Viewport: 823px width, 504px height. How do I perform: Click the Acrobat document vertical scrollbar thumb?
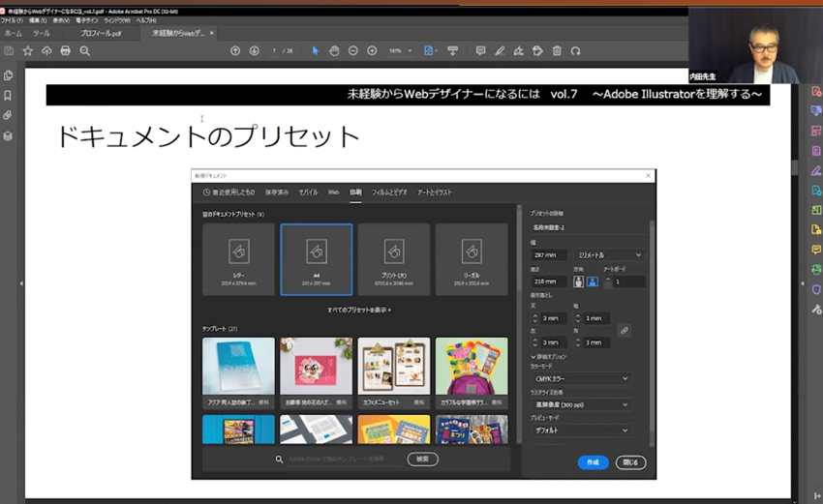point(795,167)
